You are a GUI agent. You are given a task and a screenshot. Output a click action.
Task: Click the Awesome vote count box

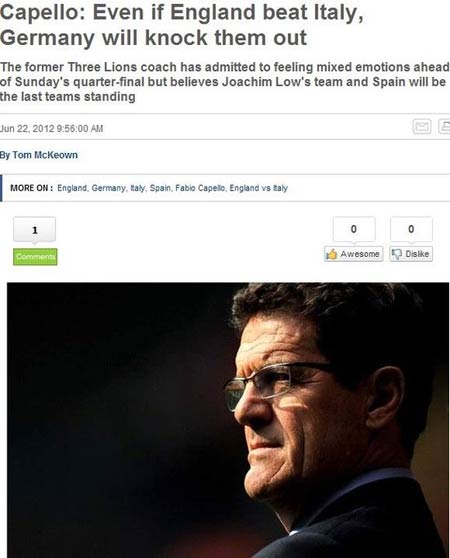354,229
